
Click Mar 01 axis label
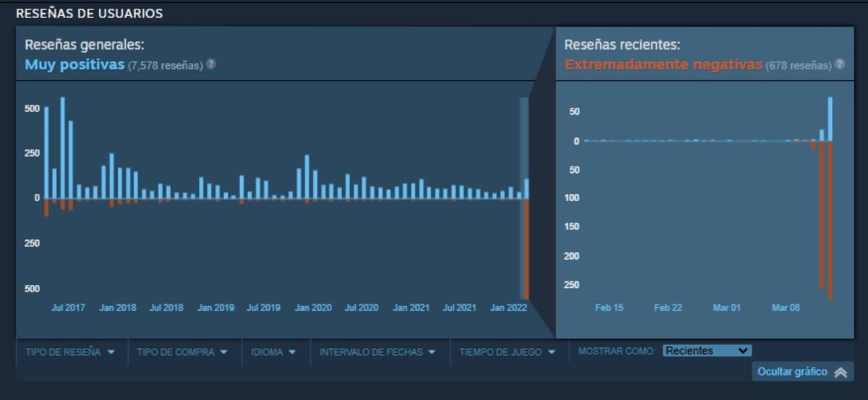pyautogui.click(x=726, y=307)
